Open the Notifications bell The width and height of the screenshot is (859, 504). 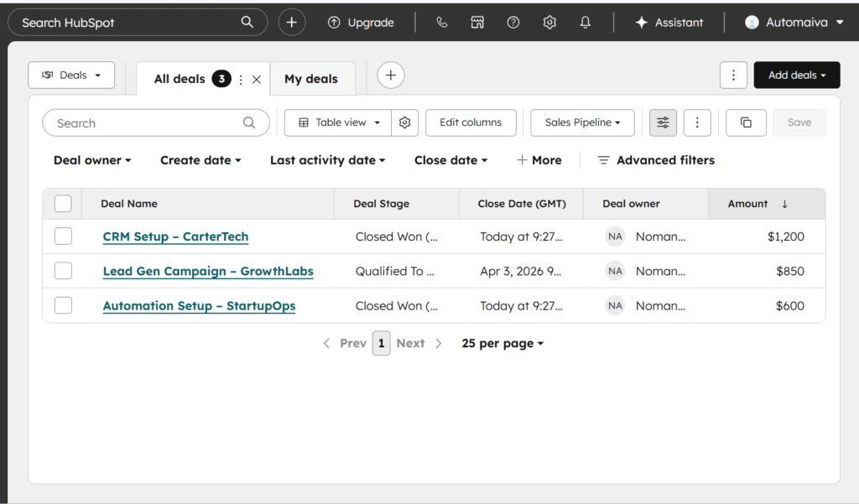click(x=586, y=22)
